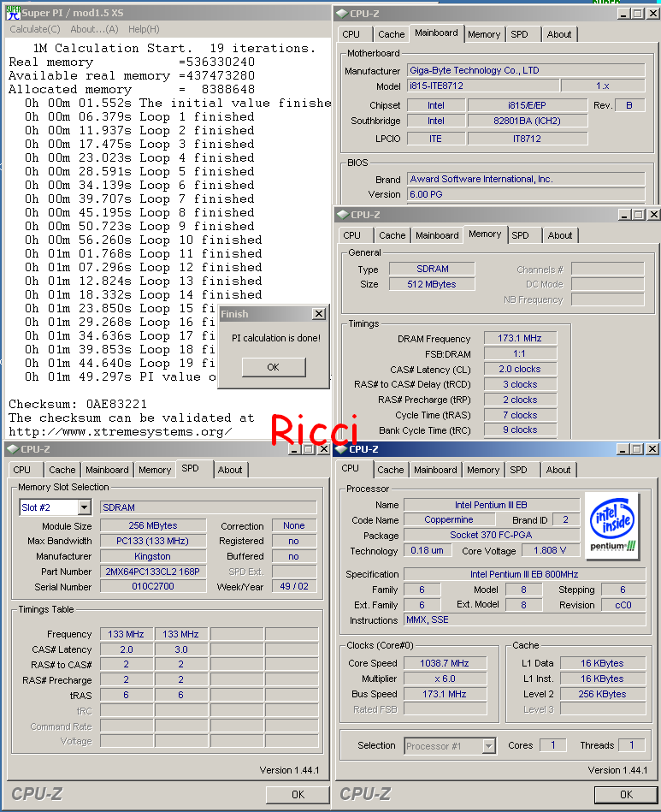Click OK button in CPU tab CPU-Z window

click(x=626, y=794)
